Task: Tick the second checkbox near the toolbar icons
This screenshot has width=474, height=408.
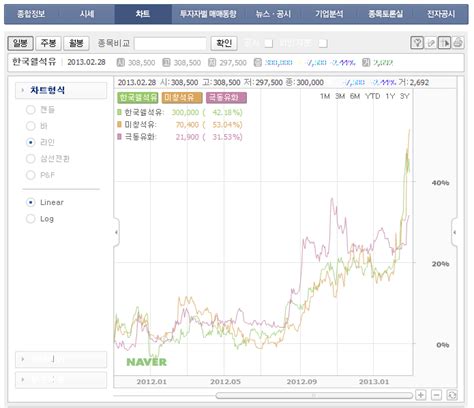Action: click(323, 43)
